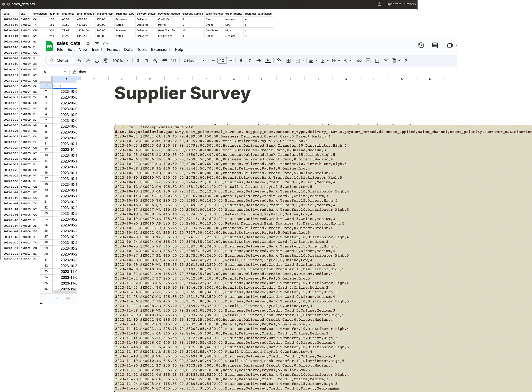The height and width of the screenshot is (392, 532).
Task: Open the borders style dropdown
Action: [288, 60]
